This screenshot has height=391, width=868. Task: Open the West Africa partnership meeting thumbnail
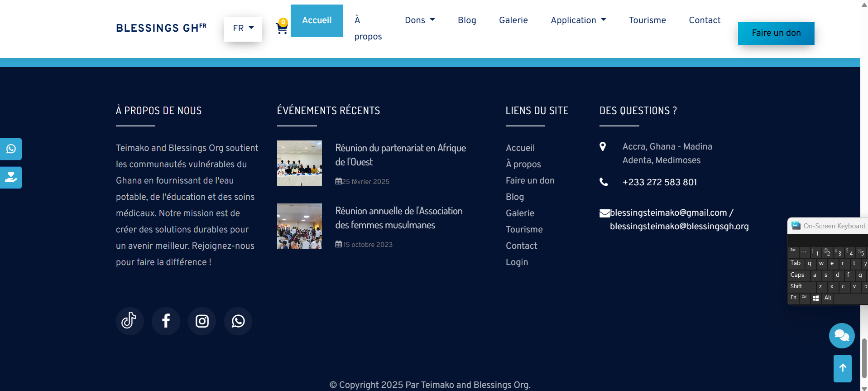tap(299, 163)
